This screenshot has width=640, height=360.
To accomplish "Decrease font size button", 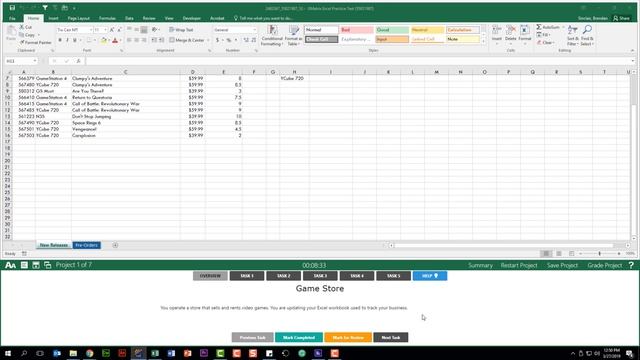I will coord(119,30).
